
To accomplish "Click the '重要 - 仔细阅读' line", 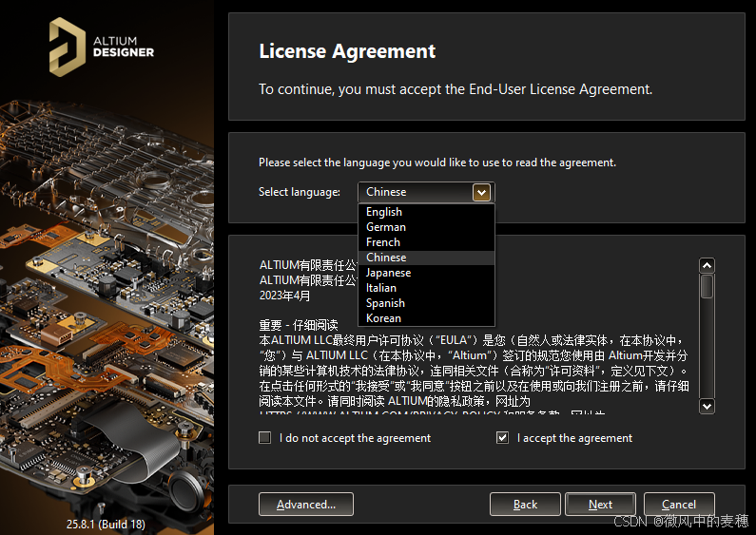I will click(x=299, y=325).
